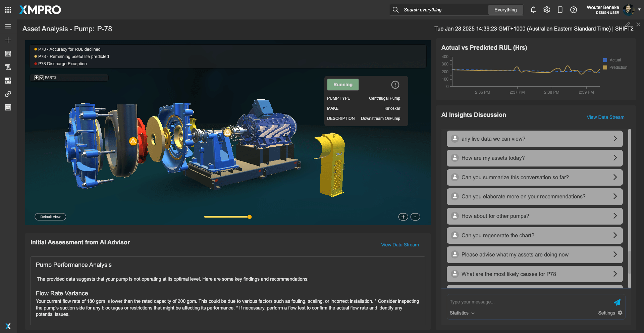Open View Data Stream link under AI Insights
This screenshot has width=644, height=333.
click(x=605, y=117)
